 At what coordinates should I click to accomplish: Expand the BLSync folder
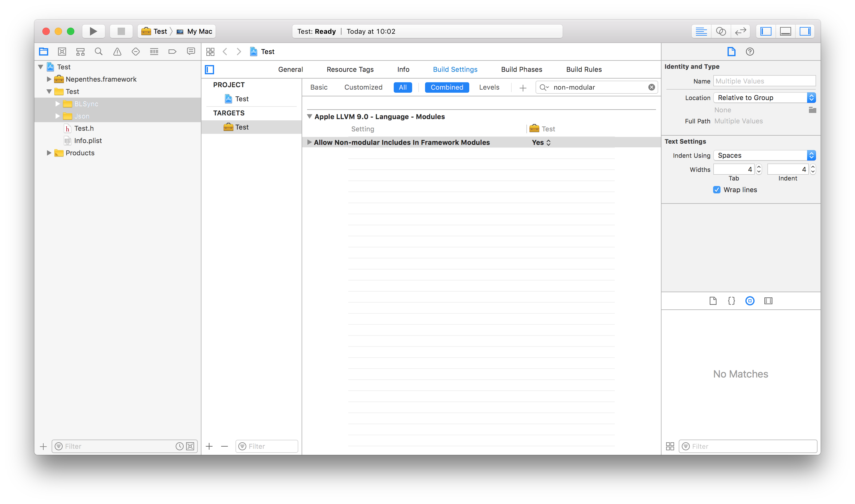[x=58, y=103]
